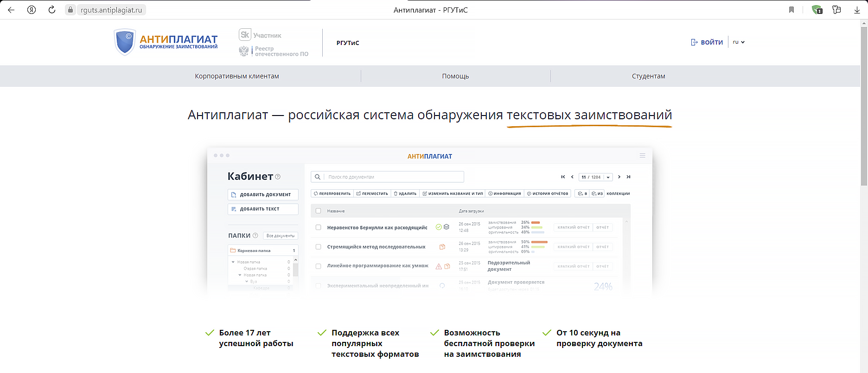The height and width of the screenshot is (373, 868).
Task: Bookmark this page with the bookmark icon
Action: click(791, 10)
